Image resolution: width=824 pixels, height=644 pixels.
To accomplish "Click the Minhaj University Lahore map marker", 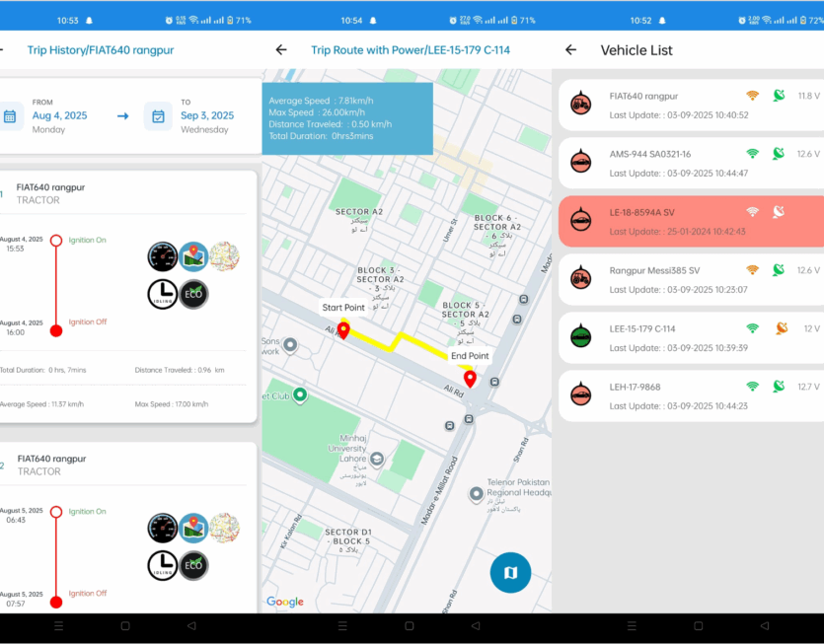I will [376, 459].
